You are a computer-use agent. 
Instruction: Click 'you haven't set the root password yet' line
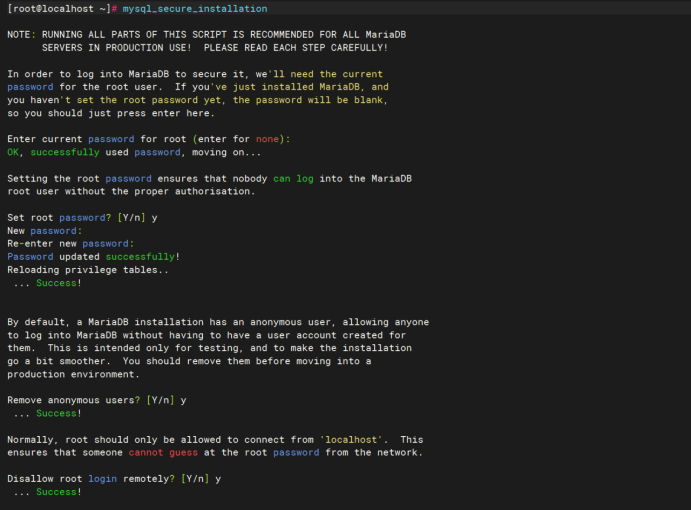click(197, 100)
